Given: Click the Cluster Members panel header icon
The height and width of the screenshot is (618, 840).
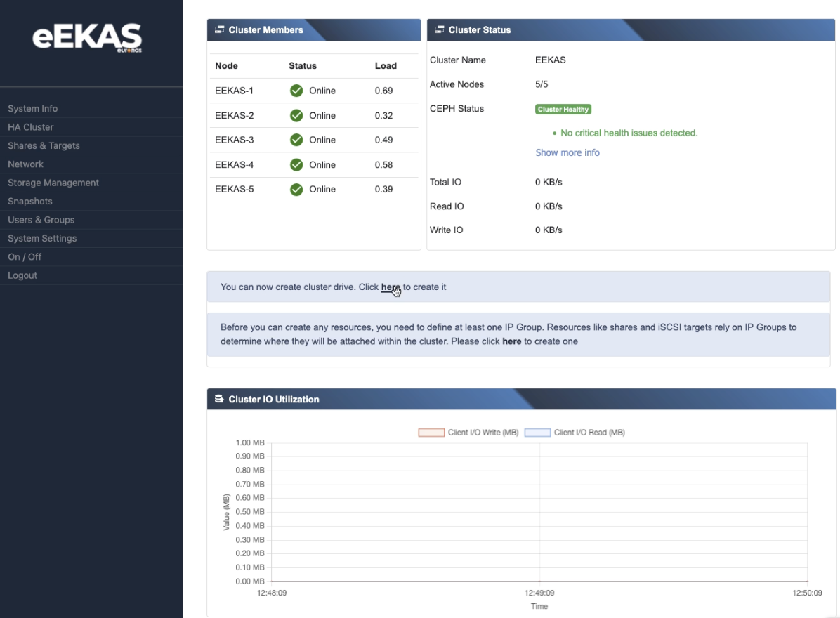Looking at the screenshot, I should click(x=219, y=30).
